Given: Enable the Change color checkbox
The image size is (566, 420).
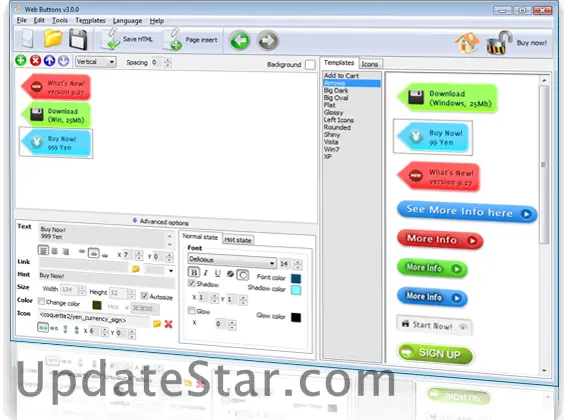Looking at the screenshot, I should pos(42,301).
